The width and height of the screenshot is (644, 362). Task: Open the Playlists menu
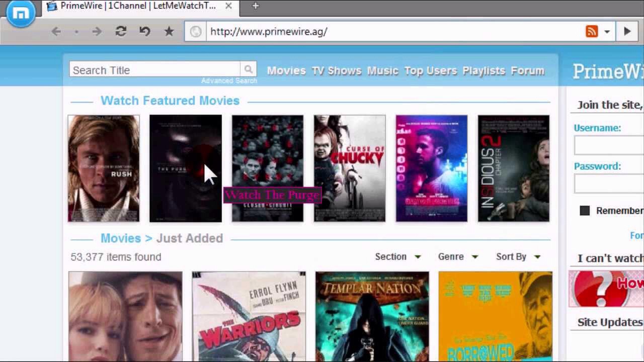(x=484, y=71)
